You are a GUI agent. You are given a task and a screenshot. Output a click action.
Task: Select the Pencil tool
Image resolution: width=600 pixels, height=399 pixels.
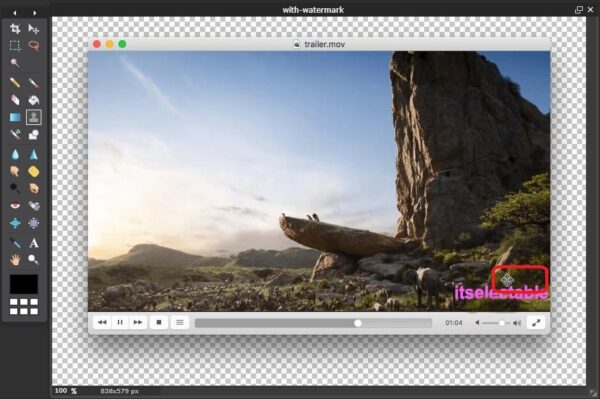pyautogui.click(x=15, y=83)
